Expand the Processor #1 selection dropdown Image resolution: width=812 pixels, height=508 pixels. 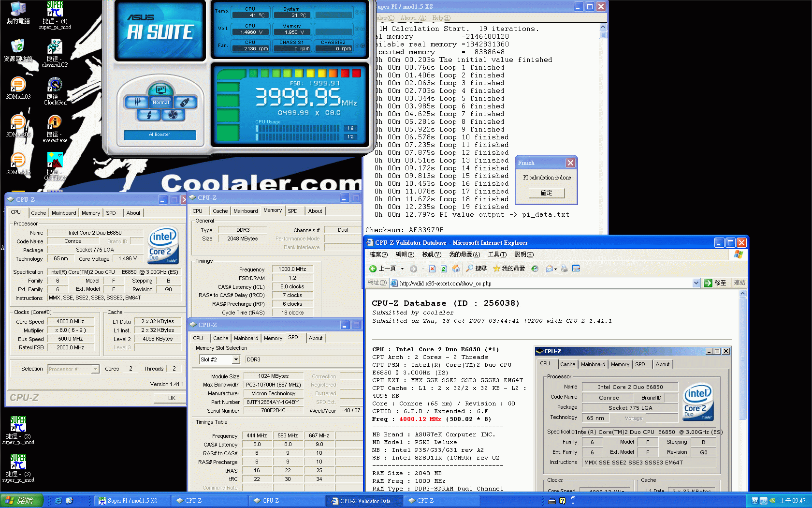coord(95,369)
